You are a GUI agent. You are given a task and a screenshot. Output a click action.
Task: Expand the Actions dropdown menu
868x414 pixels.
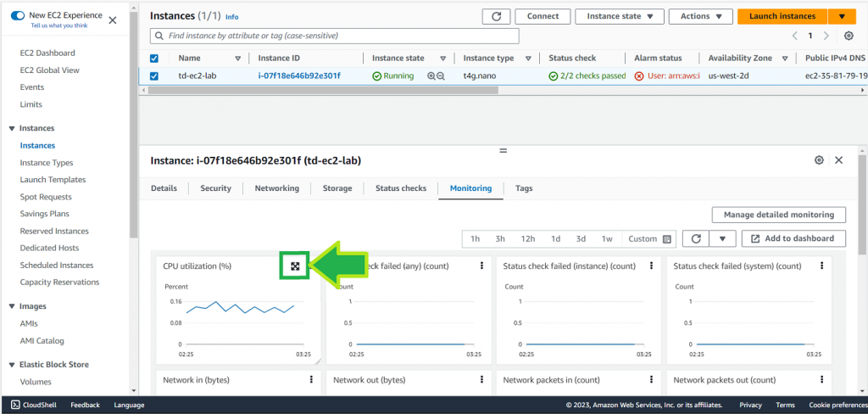click(700, 16)
